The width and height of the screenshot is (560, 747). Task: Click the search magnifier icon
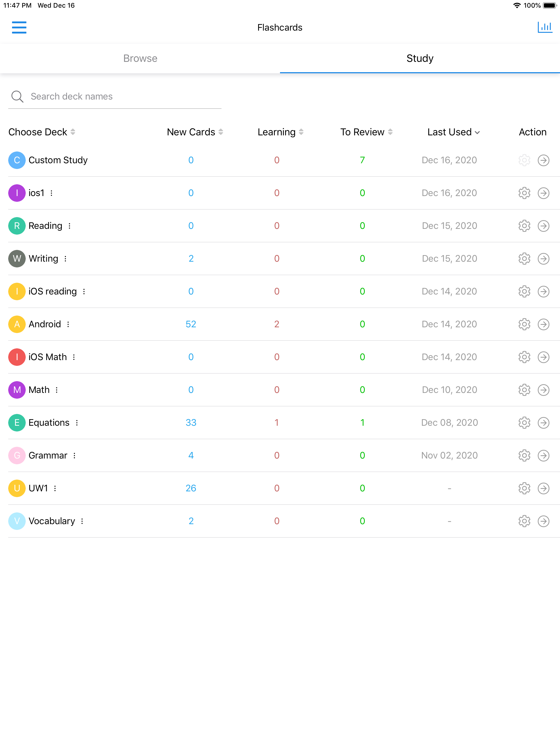click(17, 96)
